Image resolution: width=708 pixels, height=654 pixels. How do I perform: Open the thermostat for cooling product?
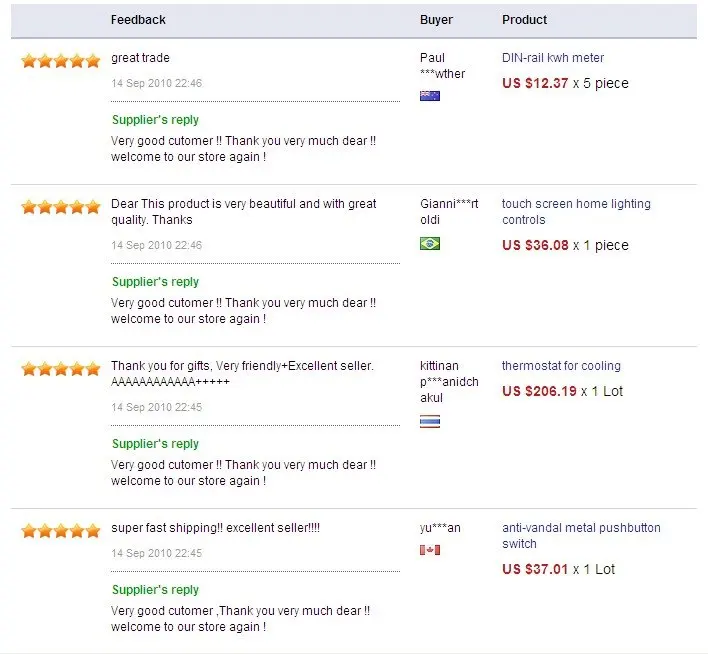(x=561, y=366)
